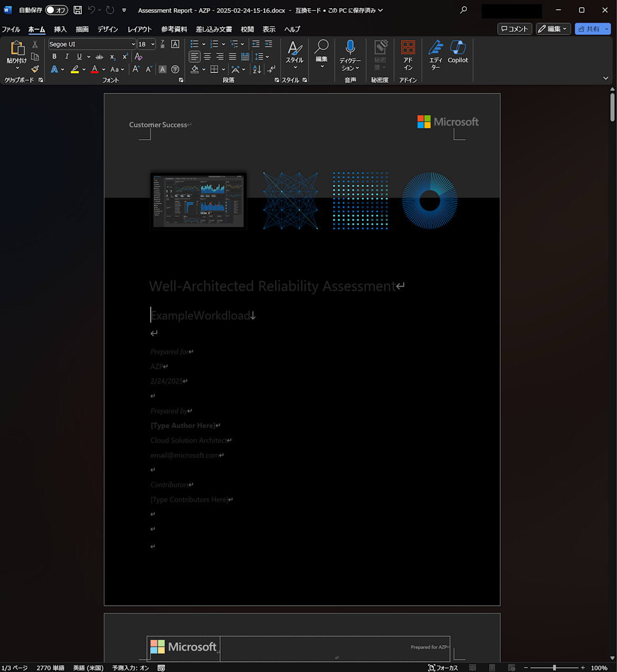617x672 pixels.
Task: Apply superscript formatting
Action: click(125, 57)
